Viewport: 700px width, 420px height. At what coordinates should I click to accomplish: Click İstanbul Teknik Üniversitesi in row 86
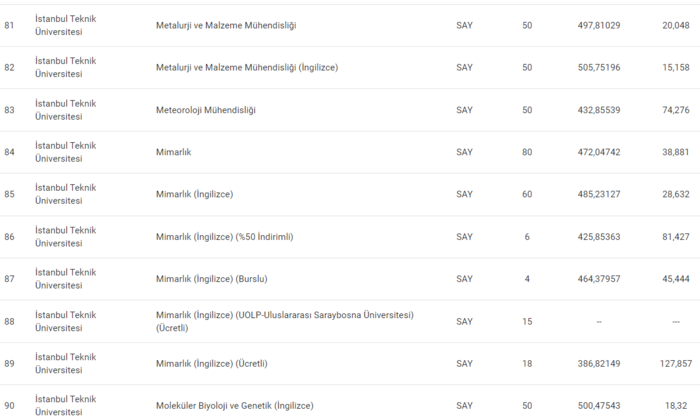point(65,237)
